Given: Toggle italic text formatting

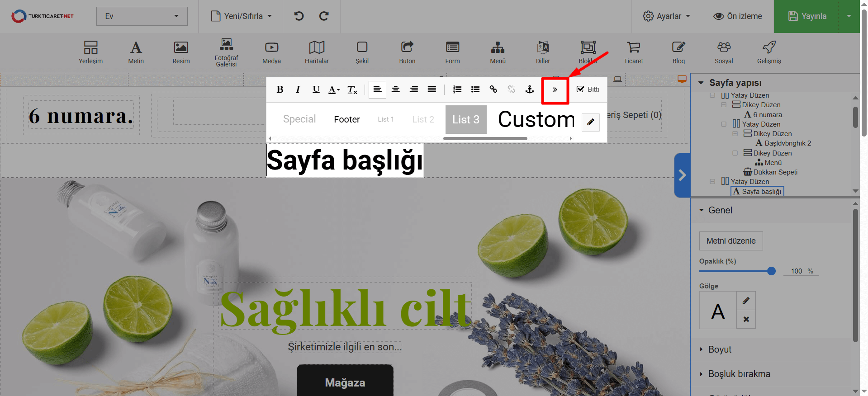Looking at the screenshot, I should coord(298,90).
